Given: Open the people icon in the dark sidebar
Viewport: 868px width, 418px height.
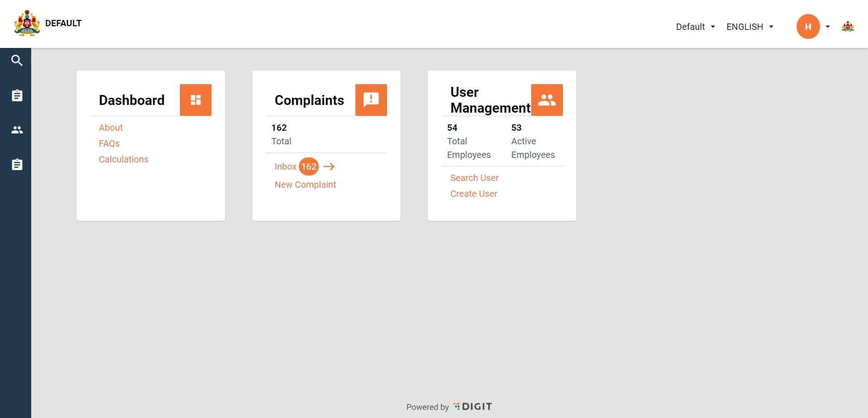Looking at the screenshot, I should pyautogui.click(x=17, y=130).
